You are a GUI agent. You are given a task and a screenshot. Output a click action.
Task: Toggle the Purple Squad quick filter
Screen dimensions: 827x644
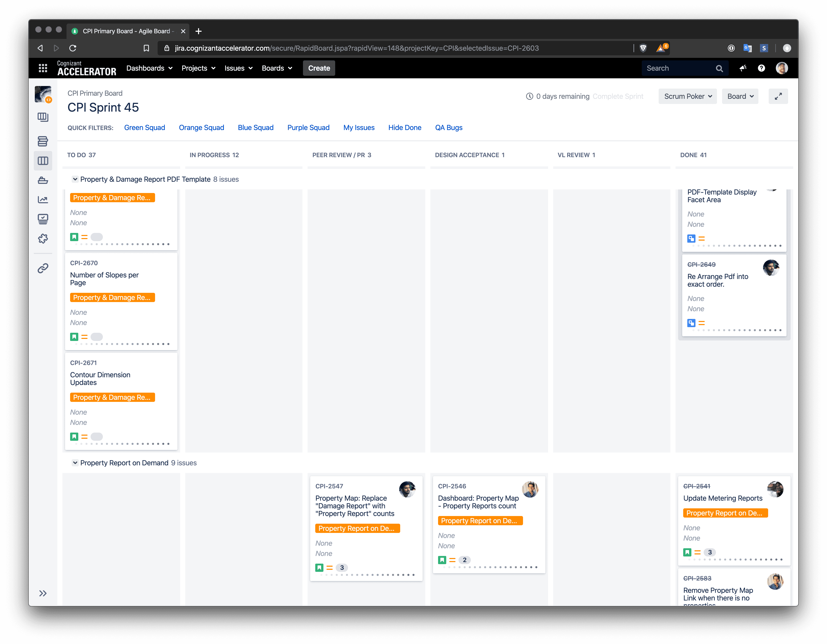pyautogui.click(x=308, y=128)
